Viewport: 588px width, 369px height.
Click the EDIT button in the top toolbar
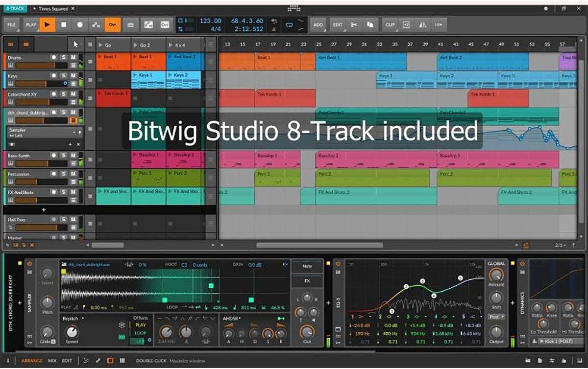point(338,24)
